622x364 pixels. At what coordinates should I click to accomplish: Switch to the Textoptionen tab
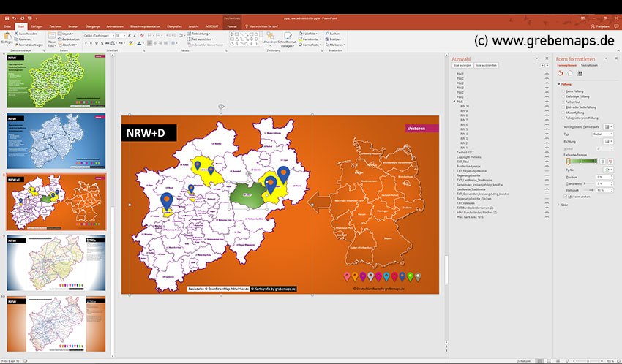point(589,65)
